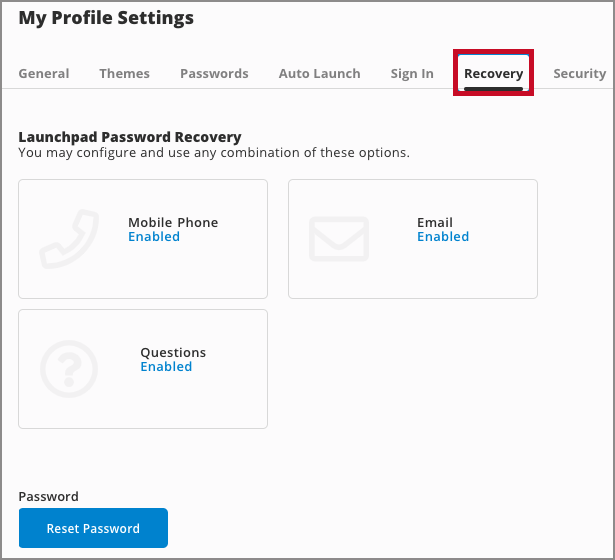Click the Password label above the button
615x560 pixels.
pos(48,496)
